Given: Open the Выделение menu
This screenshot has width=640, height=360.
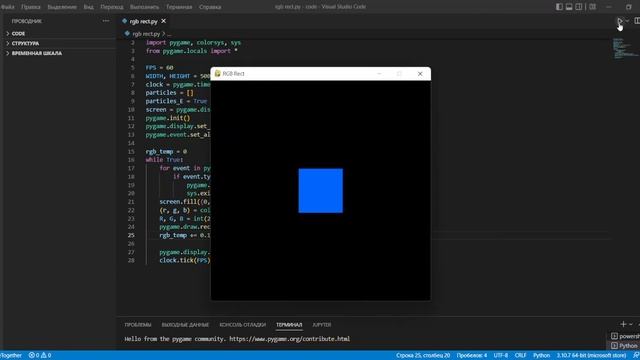Looking at the screenshot, I should point(62,7).
